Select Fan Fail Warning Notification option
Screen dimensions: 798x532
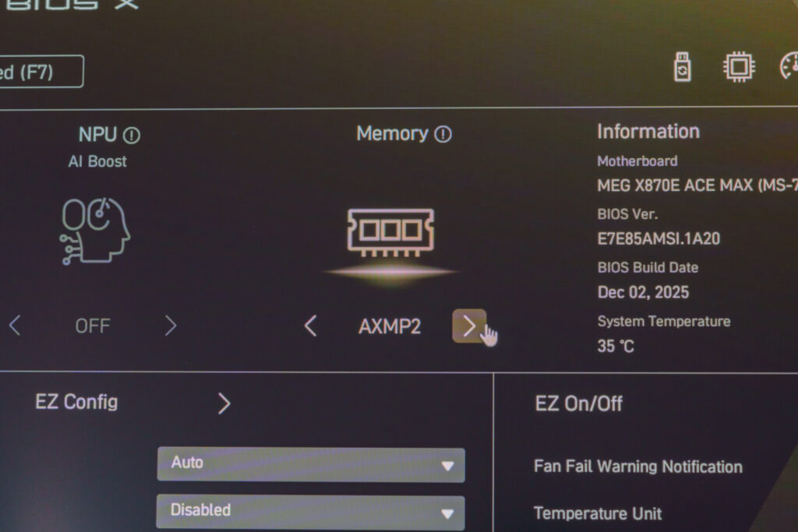coord(638,467)
